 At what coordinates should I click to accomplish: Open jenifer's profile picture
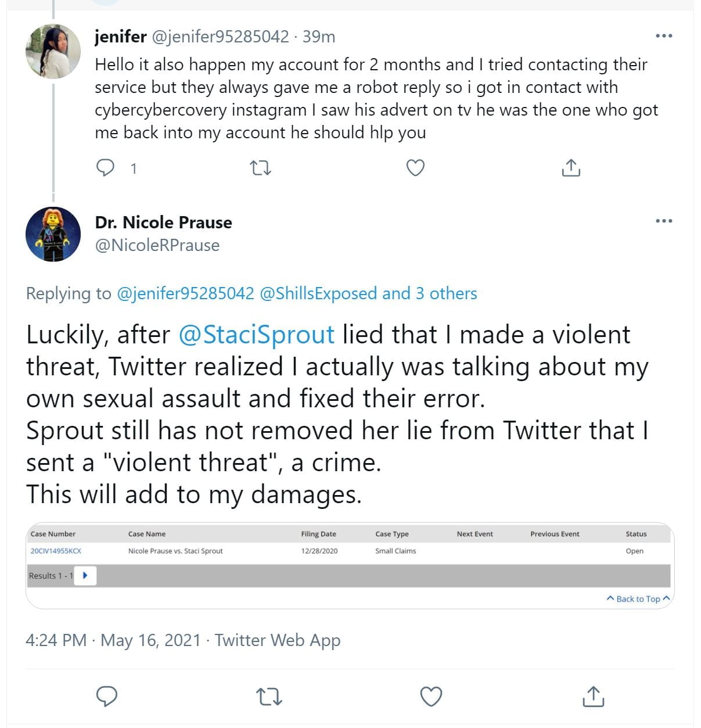click(53, 51)
